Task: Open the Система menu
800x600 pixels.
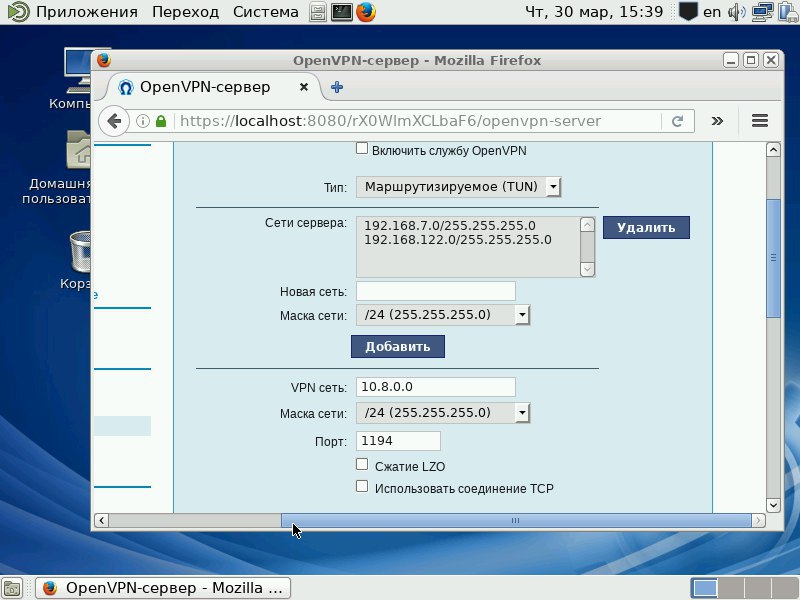Action: click(x=265, y=12)
